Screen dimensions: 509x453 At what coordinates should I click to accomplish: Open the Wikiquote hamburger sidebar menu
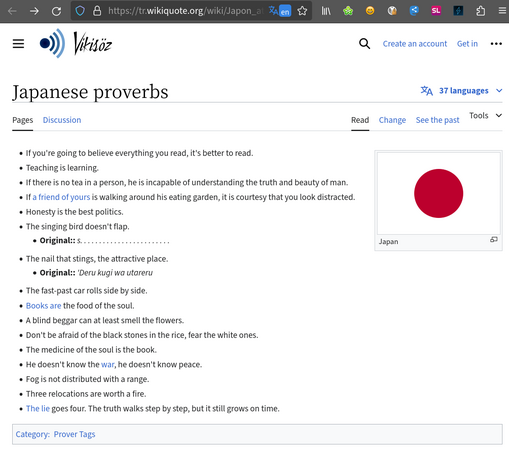pos(18,44)
